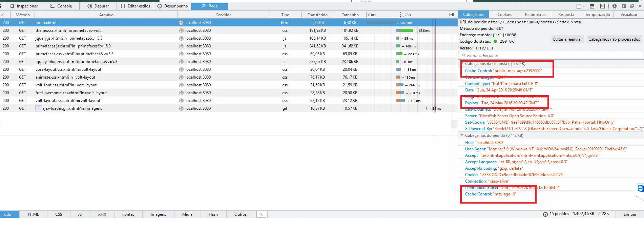The height and width of the screenshot is (231, 644).
Task: Open the Parâmetros details tab
Action: [x=535, y=15]
